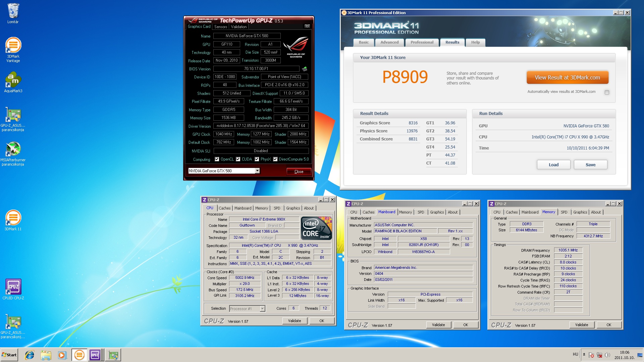
Task: Click the GPU-Z screenshot camera icon
Action: point(307,26)
